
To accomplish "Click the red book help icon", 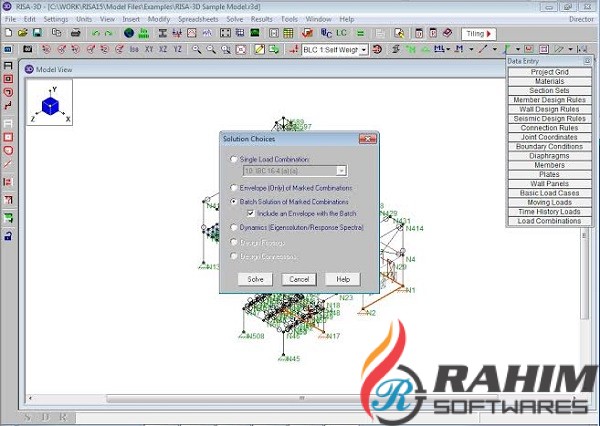I will click(x=447, y=33).
